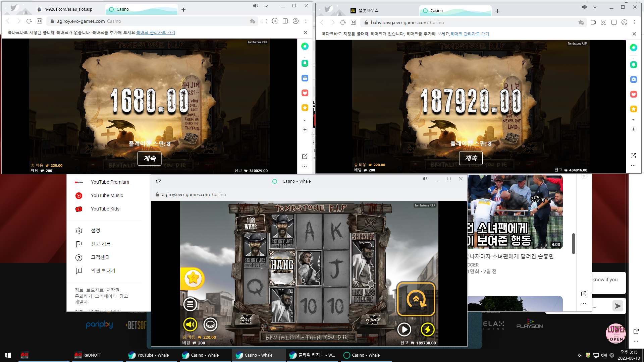Spin the reels with large orange button
Screen dimensions: 644x362
[x=416, y=299]
